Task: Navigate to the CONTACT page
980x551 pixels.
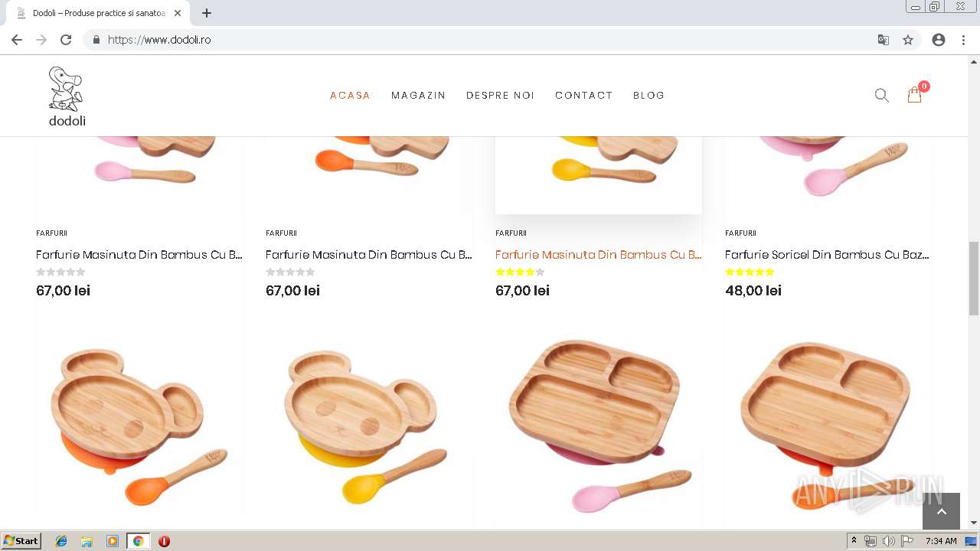Action: click(583, 96)
